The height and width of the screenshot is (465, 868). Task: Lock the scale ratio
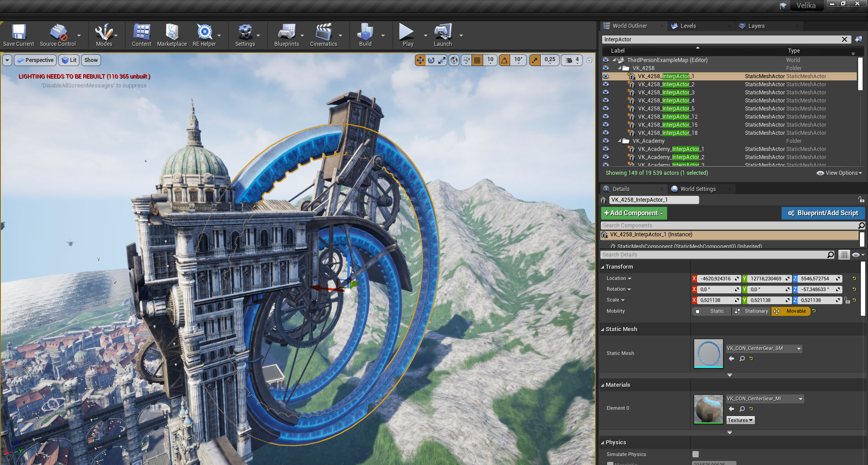point(847,300)
